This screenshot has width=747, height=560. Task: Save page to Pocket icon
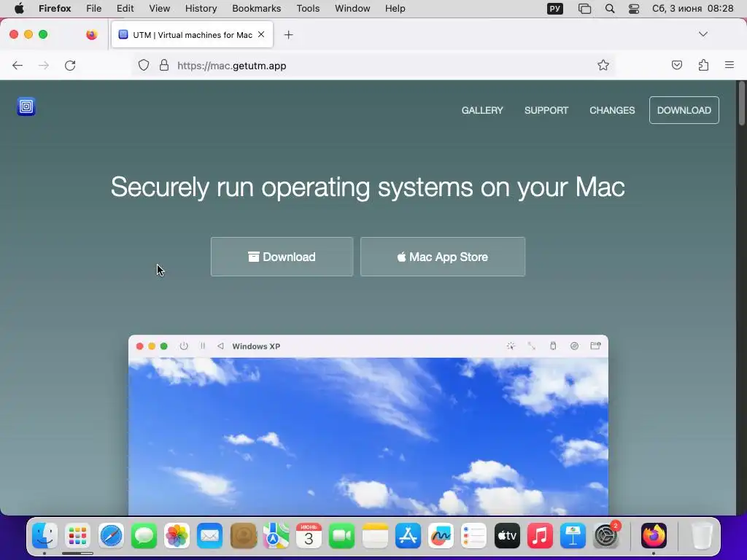(676, 65)
